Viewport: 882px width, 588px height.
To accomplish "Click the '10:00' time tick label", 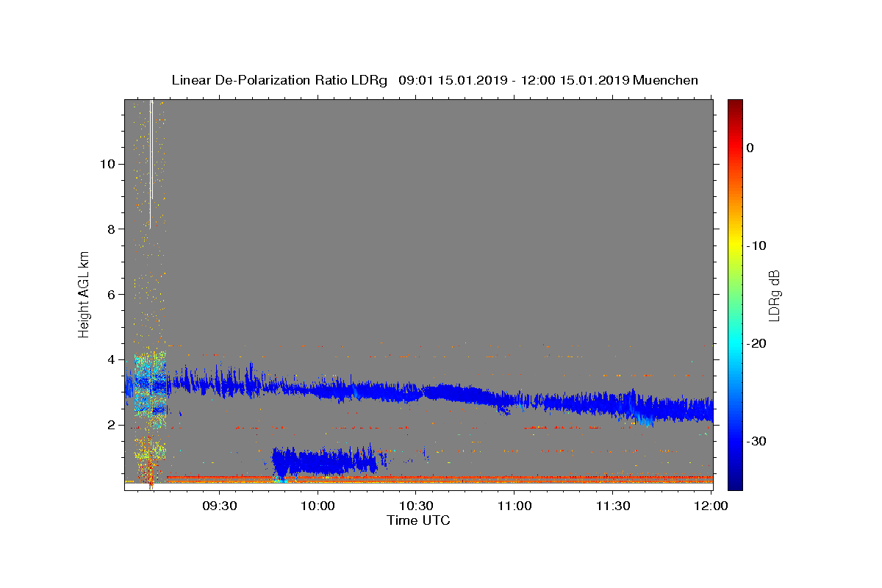I will click(x=318, y=506).
